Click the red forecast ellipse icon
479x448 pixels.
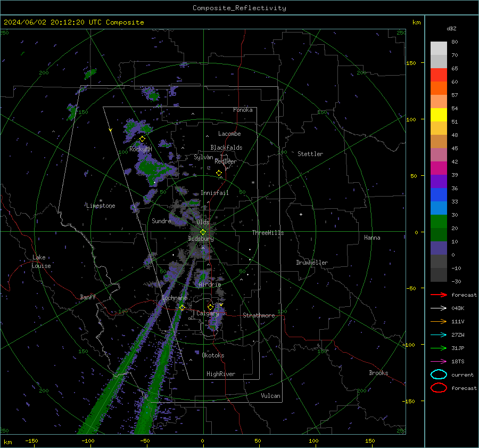439,388
